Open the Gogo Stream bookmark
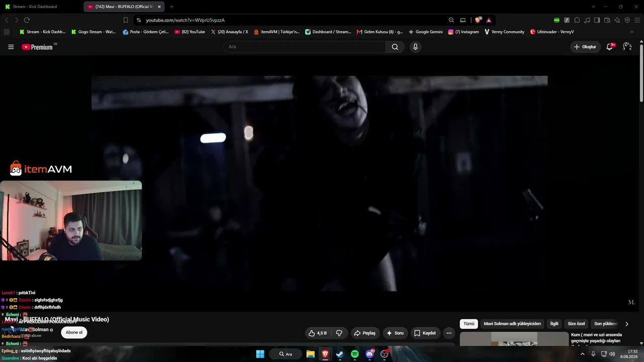644x362 pixels. 94,32
